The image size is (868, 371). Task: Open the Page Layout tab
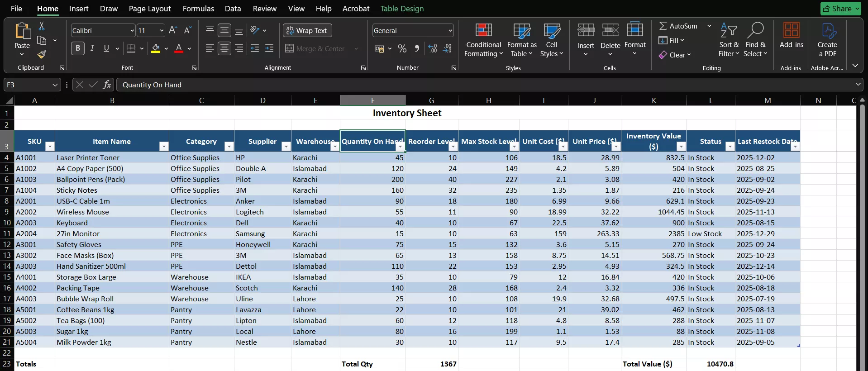click(x=150, y=9)
